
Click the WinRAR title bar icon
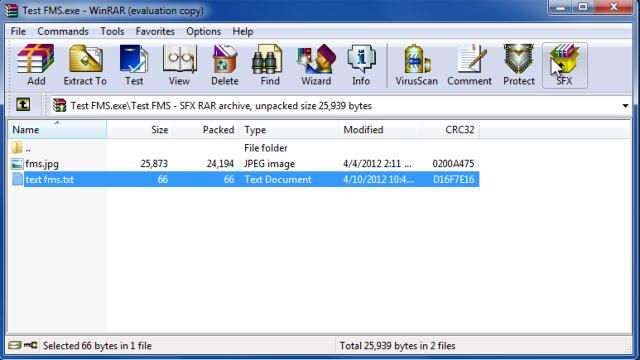point(11,10)
